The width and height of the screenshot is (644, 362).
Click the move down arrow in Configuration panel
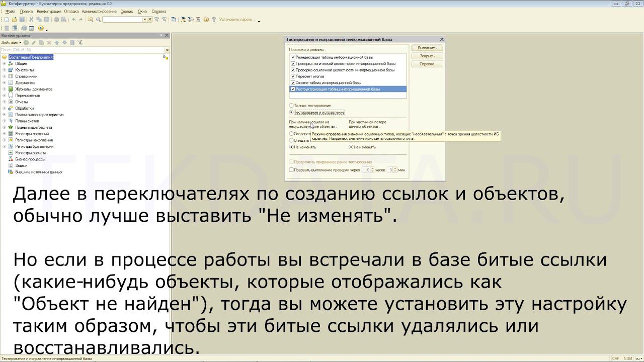(64, 43)
